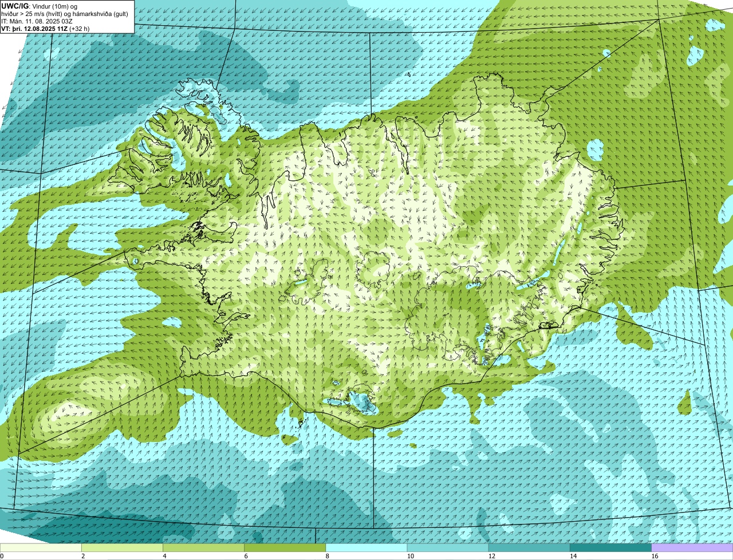Viewport: 733px width, 560px height.
Task: Click the dark teal 14–16 m/s legend swatch
Action: point(611,547)
